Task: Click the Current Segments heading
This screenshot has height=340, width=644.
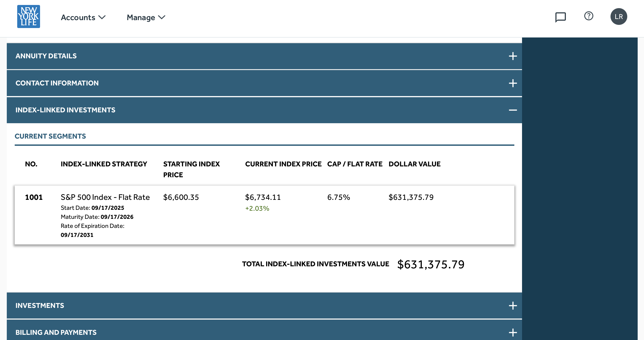Action: point(50,136)
